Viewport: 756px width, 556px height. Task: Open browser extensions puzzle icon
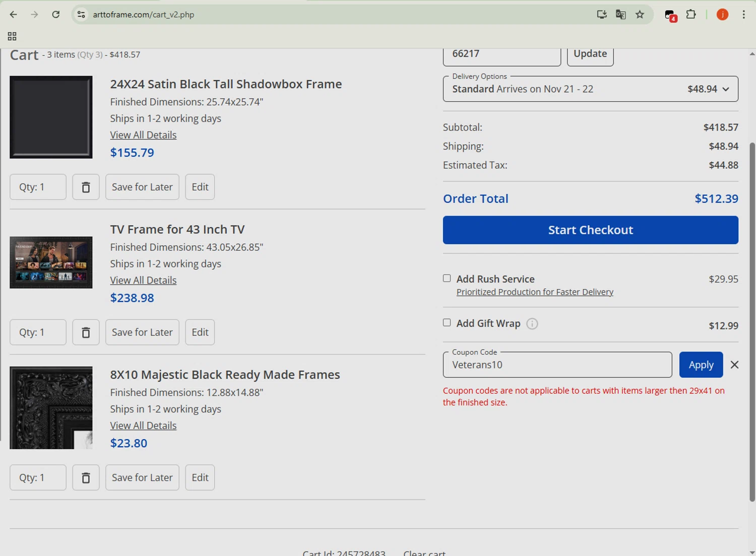[691, 15]
